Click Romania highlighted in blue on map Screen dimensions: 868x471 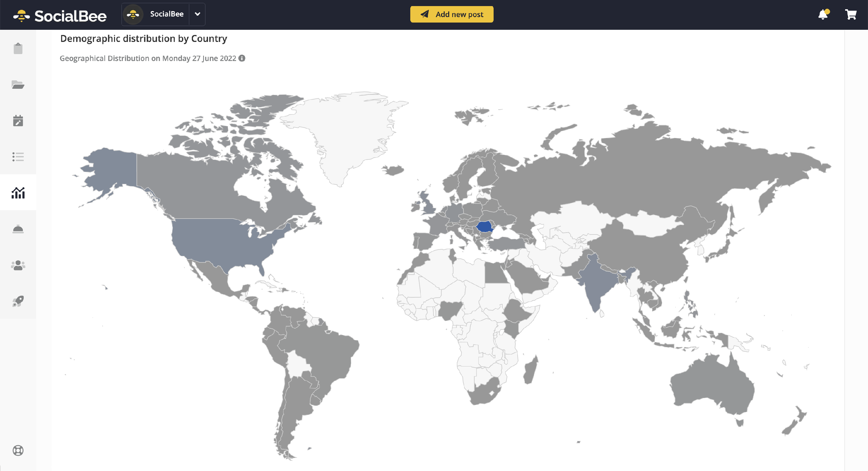click(x=484, y=227)
